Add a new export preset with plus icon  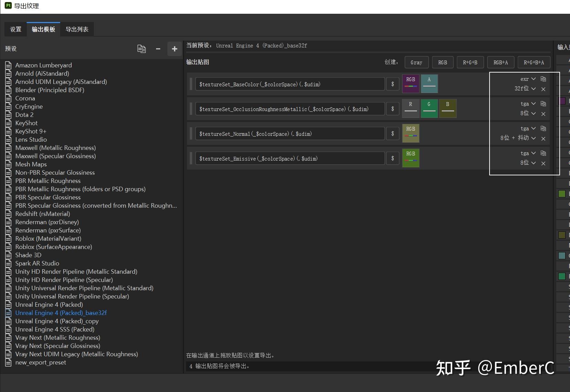click(174, 49)
